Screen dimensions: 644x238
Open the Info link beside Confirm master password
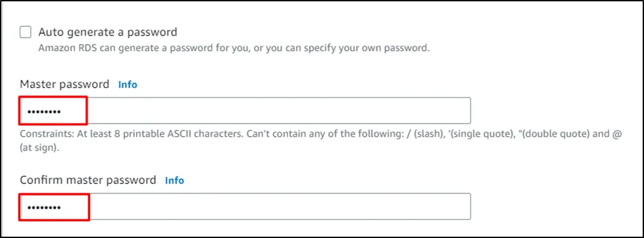(174, 181)
